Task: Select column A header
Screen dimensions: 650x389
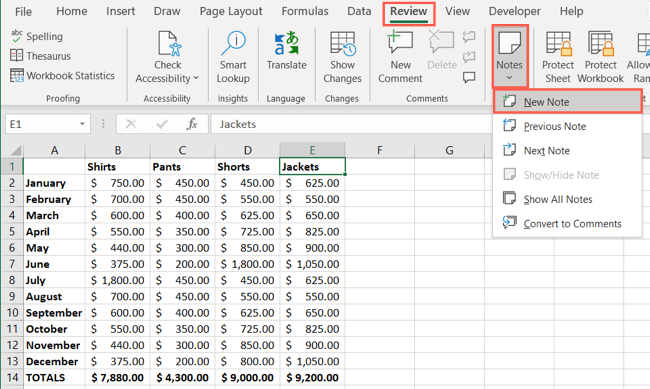Action: coord(54,150)
